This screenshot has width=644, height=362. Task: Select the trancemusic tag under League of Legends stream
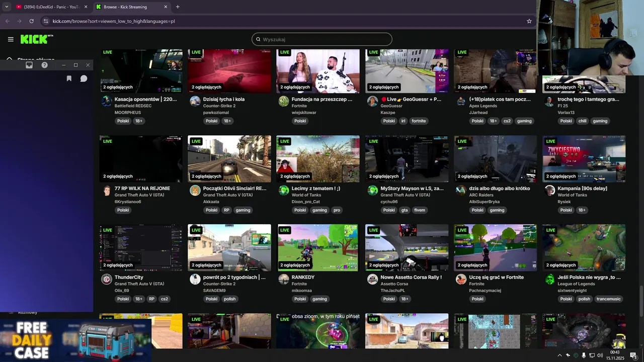pos(608,299)
